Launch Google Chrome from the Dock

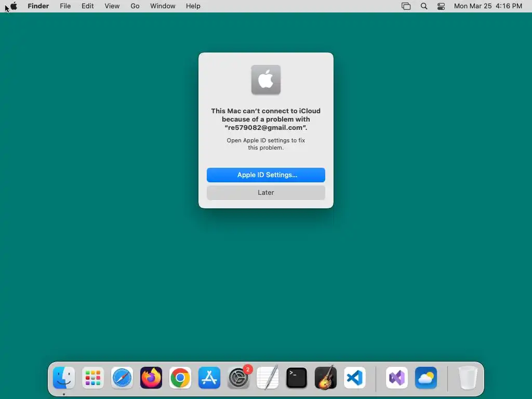(x=180, y=378)
